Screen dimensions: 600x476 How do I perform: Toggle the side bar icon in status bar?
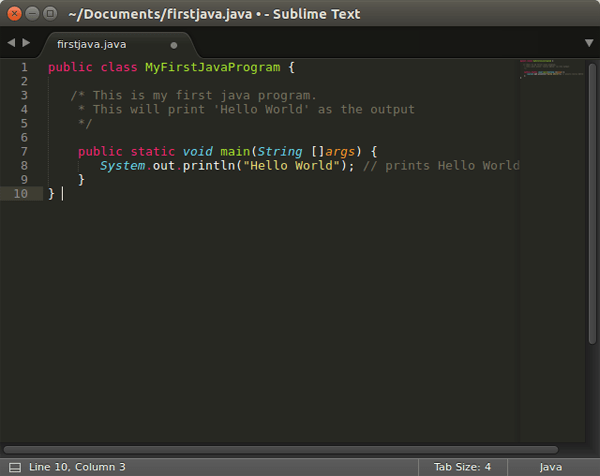15,467
